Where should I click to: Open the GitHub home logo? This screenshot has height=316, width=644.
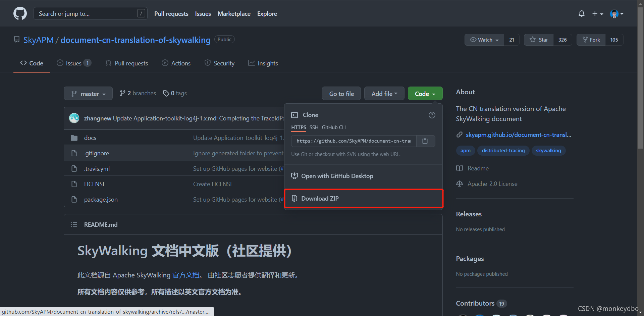20,13
